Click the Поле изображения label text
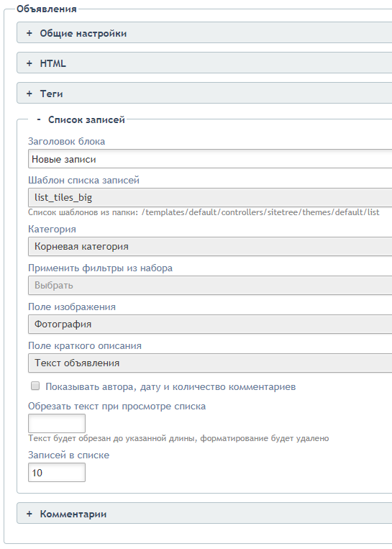Viewport: 392px width, 549px height. click(x=72, y=307)
